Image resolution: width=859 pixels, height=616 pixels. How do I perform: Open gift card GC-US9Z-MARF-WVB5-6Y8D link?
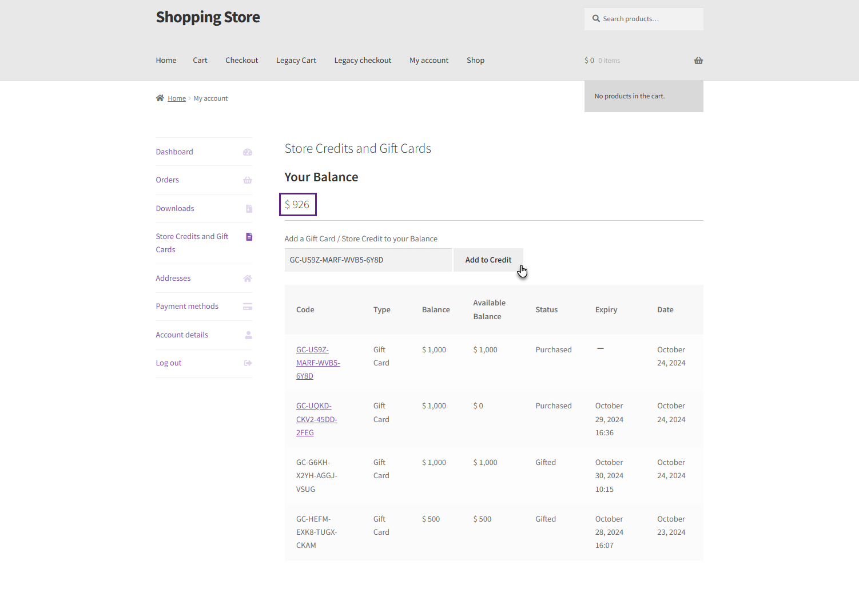318,363
